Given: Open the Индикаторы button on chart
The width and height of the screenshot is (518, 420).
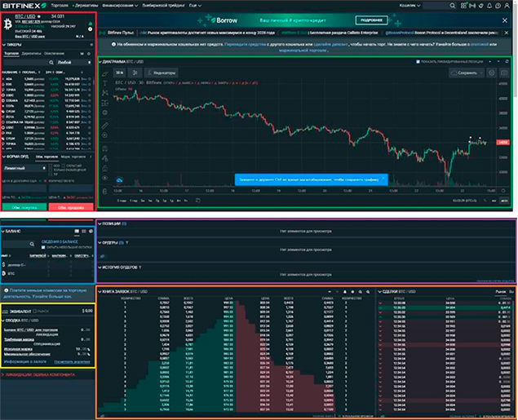Looking at the screenshot, I should [162, 73].
